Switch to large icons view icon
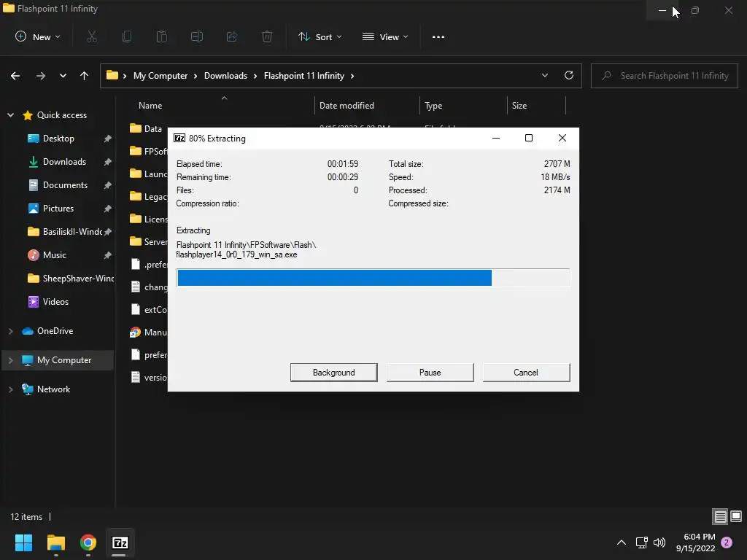This screenshot has width=747, height=560. [x=736, y=517]
